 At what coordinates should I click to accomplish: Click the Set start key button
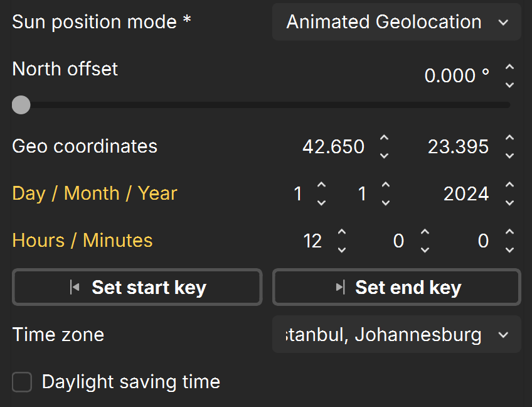coord(137,288)
